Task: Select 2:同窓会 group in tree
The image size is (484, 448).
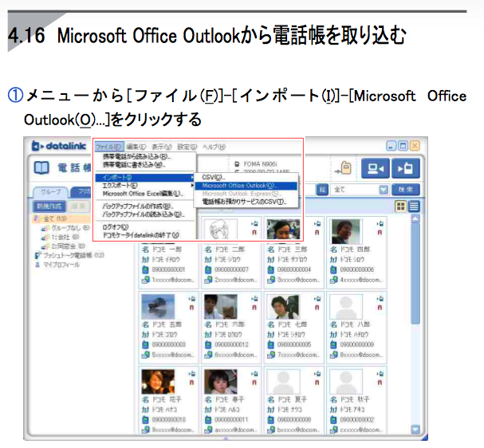Action: point(69,246)
